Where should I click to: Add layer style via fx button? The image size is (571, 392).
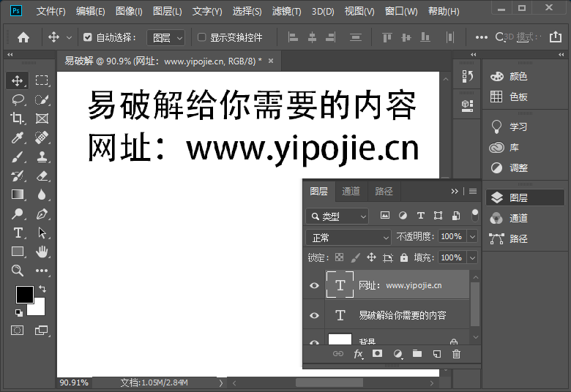click(x=358, y=354)
